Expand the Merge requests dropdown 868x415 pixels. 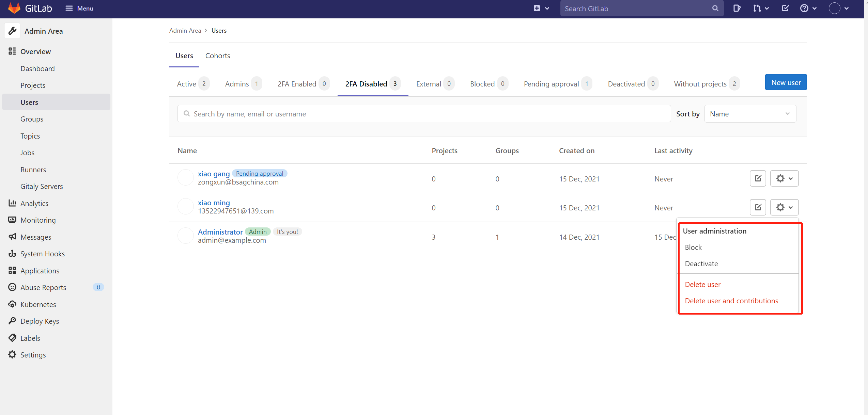pyautogui.click(x=761, y=9)
